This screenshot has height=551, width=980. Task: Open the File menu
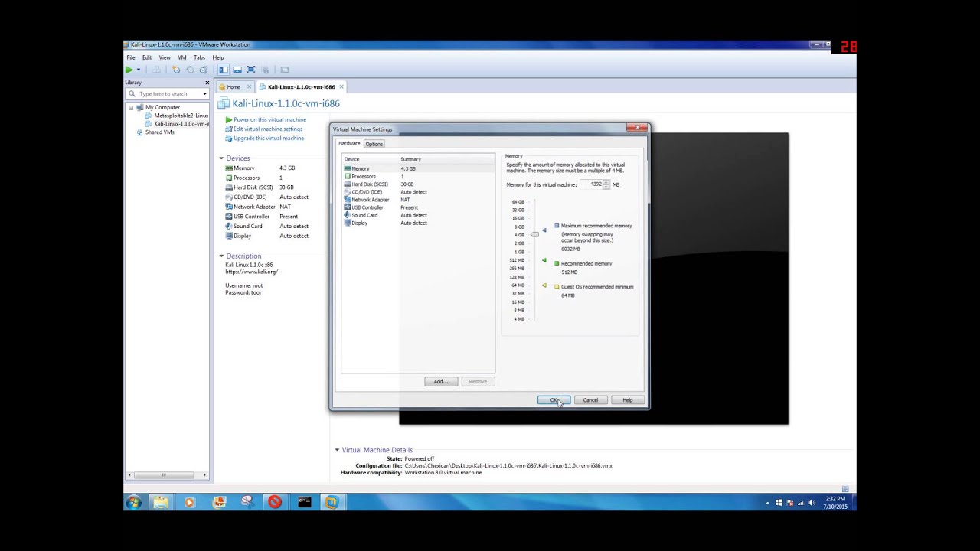(131, 57)
